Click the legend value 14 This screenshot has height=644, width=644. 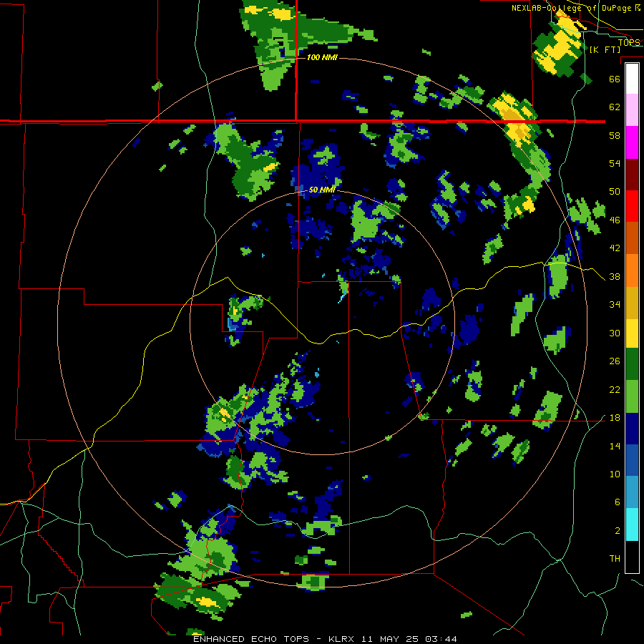click(x=615, y=446)
